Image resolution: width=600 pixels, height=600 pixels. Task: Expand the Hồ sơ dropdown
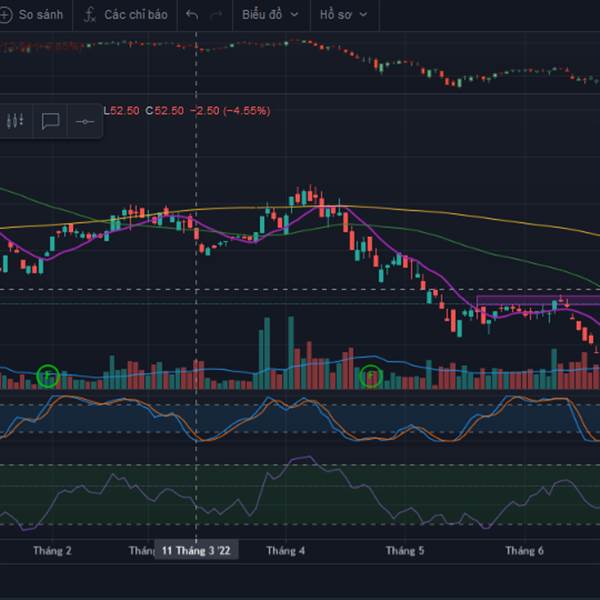(343, 15)
